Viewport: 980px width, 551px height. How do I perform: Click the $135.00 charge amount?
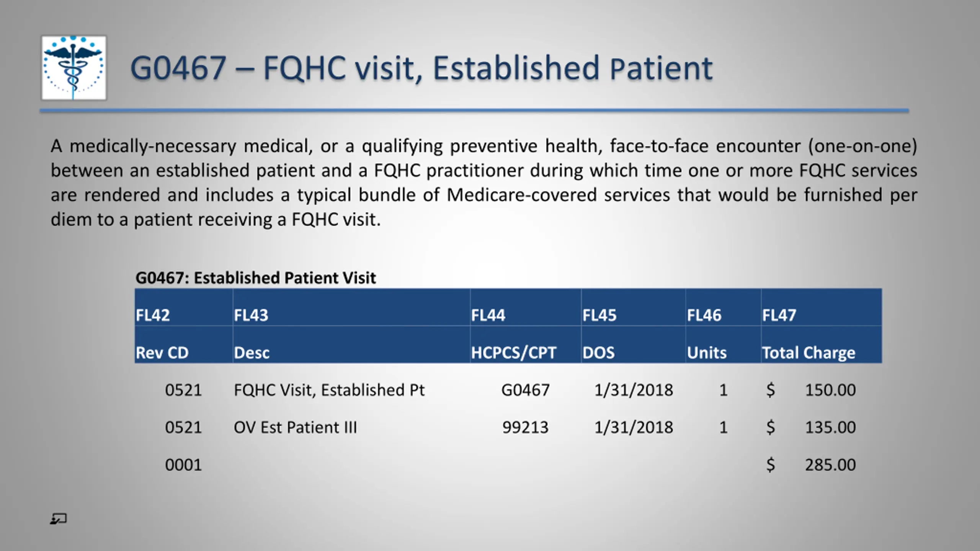(x=811, y=427)
